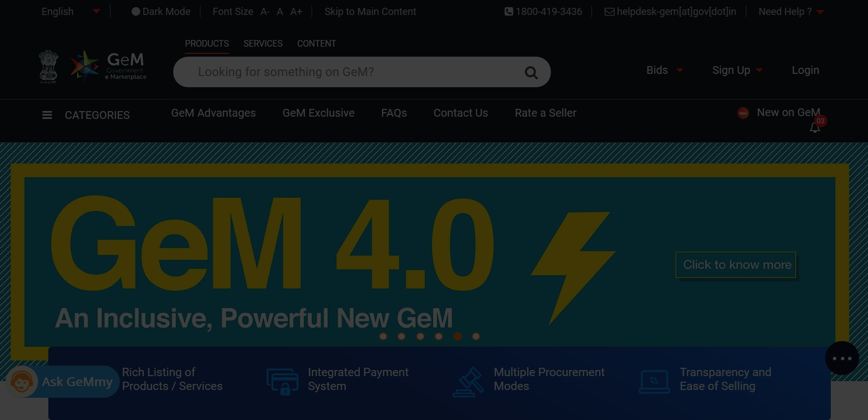Open the CATEGORIES hamburger menu
This screenshot has width=868, height=420.
coord(47,115)
